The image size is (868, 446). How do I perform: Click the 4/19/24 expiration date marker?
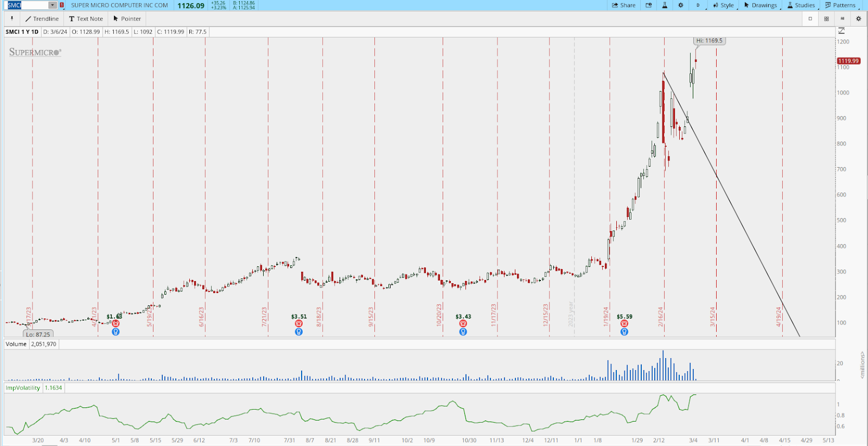(x=778, y=317)
